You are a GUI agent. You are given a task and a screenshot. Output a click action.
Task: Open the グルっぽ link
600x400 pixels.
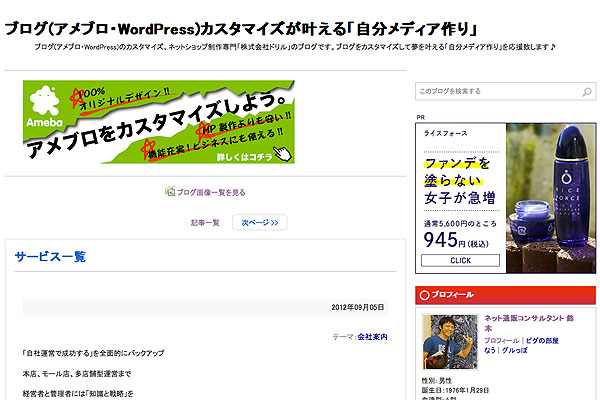[x=514, y=350]
